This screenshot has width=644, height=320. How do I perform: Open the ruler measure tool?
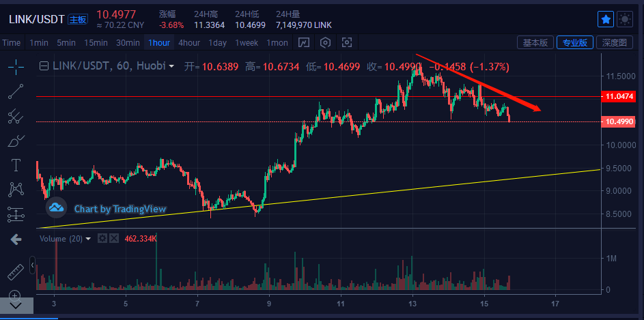16,274
